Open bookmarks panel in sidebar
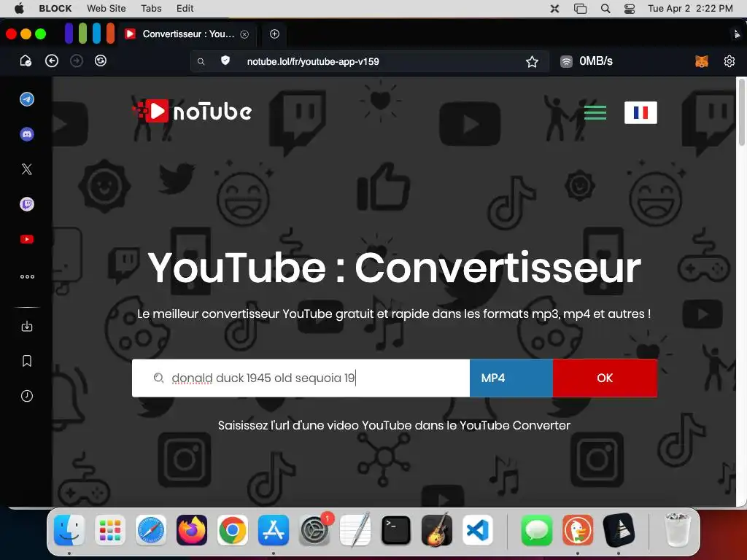747x560 pixels. click(x=27, y=361)
